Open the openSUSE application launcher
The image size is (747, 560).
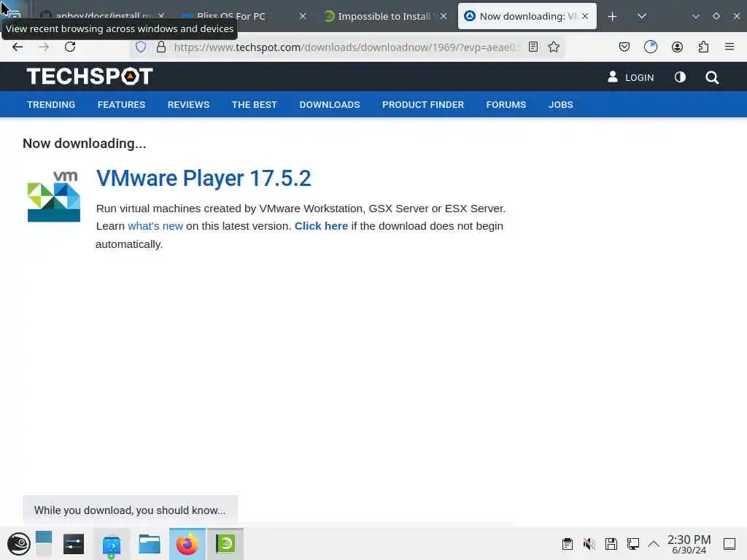(18, 544)
